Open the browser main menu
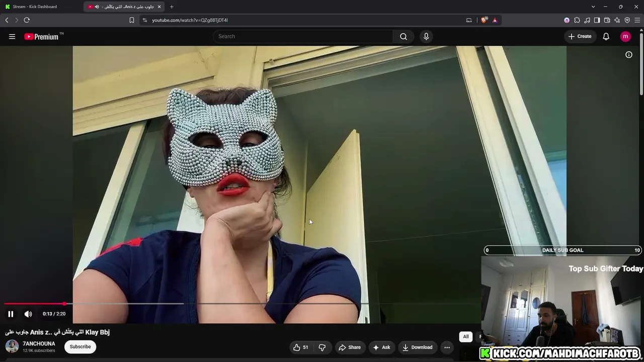The width and height of the screenshot is (644, 362). click(637, 20)
